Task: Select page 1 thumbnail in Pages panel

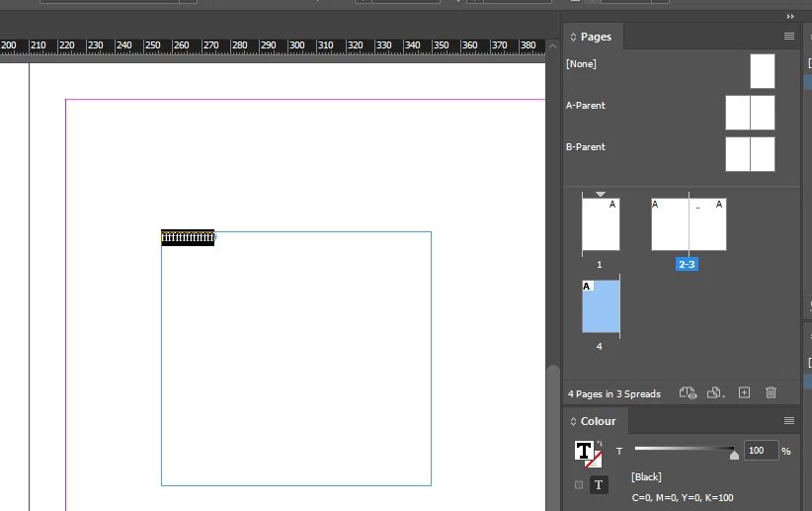Action: tap(601, 224)
